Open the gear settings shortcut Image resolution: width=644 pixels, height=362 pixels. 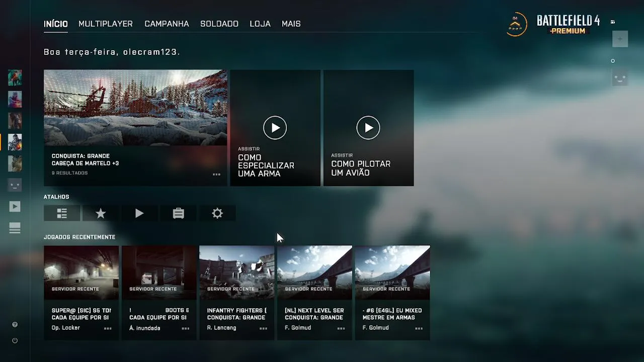pyautogui.click(x=217, y=214)
